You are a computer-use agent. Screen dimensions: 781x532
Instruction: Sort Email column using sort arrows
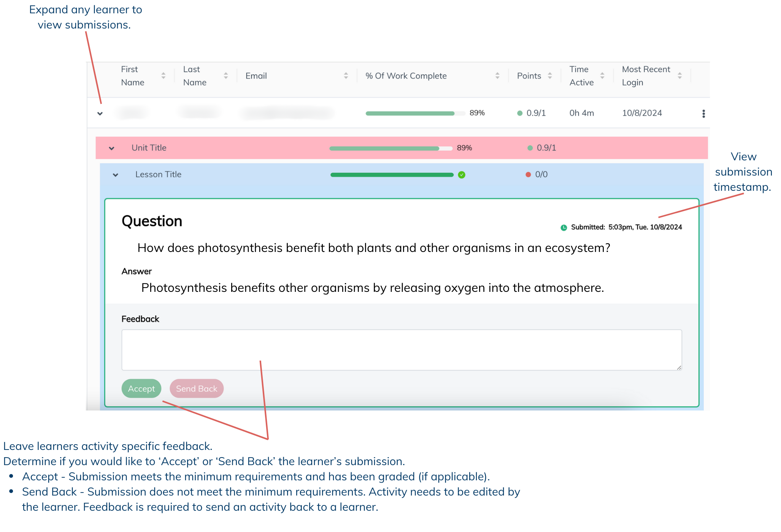point(346,76)
